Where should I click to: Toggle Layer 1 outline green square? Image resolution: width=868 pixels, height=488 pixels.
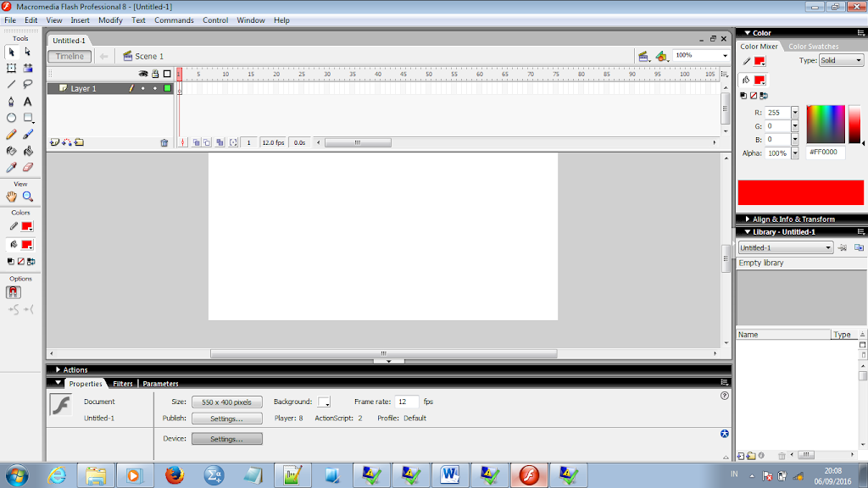(167, 88)
